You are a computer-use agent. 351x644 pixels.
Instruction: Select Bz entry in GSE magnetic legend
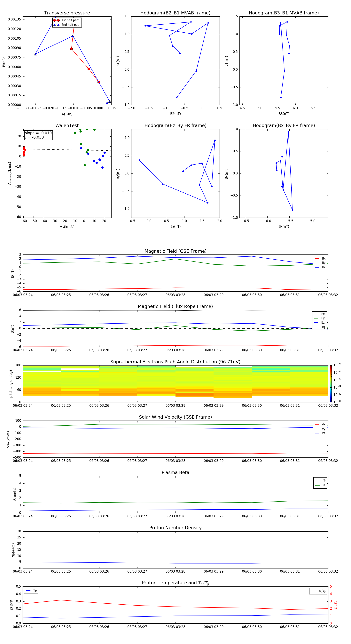click(320, 268)
